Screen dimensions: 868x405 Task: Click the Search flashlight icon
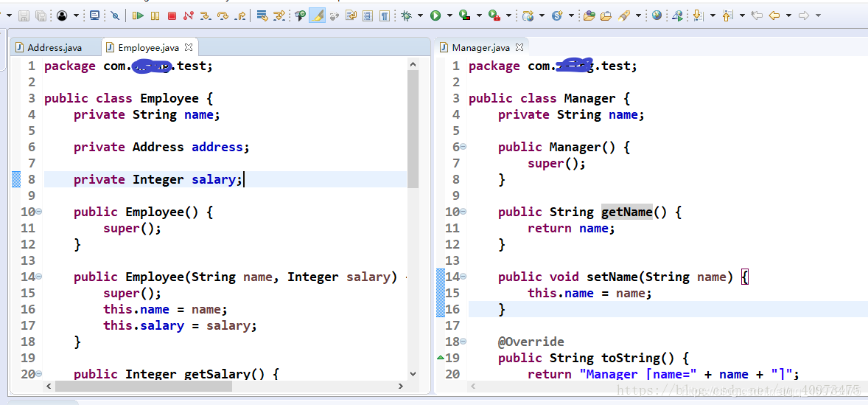coord(624,16)
